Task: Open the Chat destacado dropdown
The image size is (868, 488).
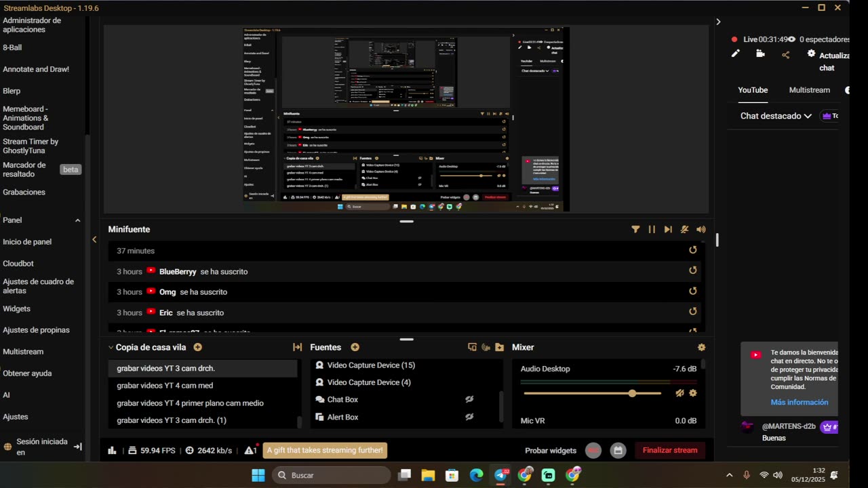Action: coord(776,116)
